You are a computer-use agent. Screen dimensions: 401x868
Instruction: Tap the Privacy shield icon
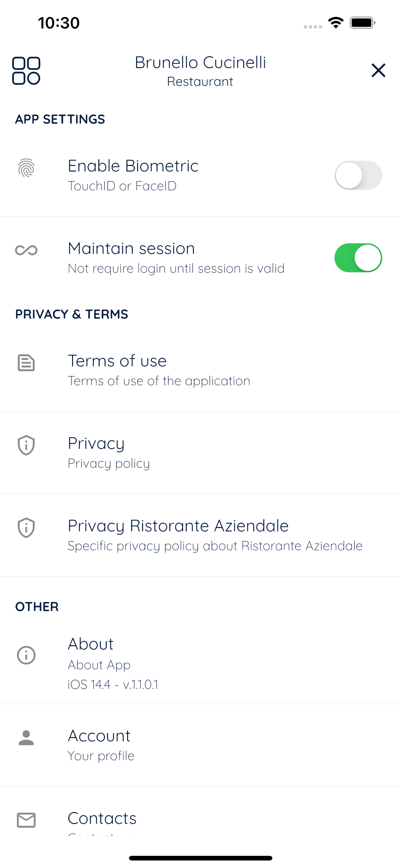(x=26, y=445)
